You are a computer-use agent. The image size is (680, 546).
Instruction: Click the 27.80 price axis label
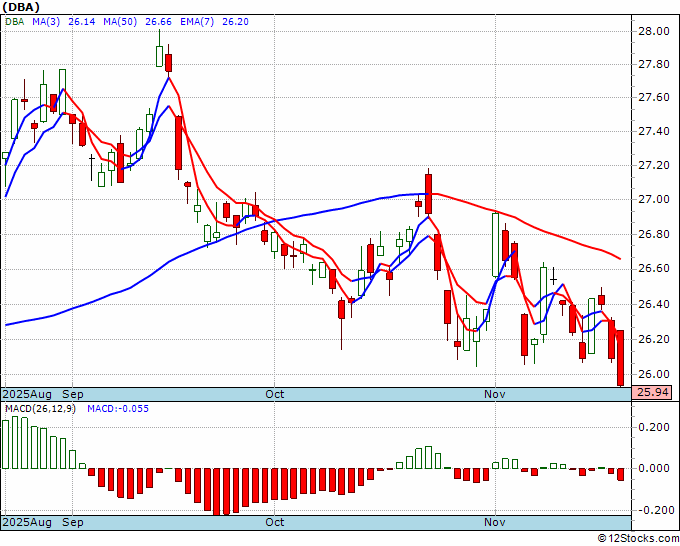click(x=653, y=65)
